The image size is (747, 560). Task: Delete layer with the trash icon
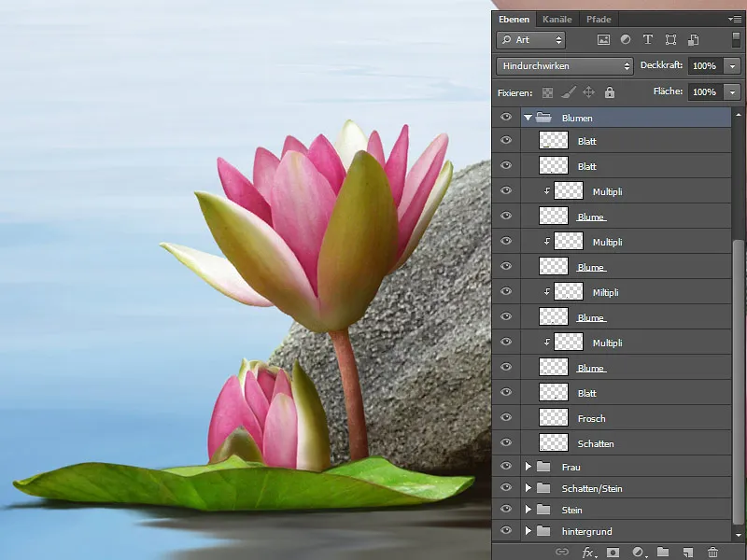[x=712, y=553]
